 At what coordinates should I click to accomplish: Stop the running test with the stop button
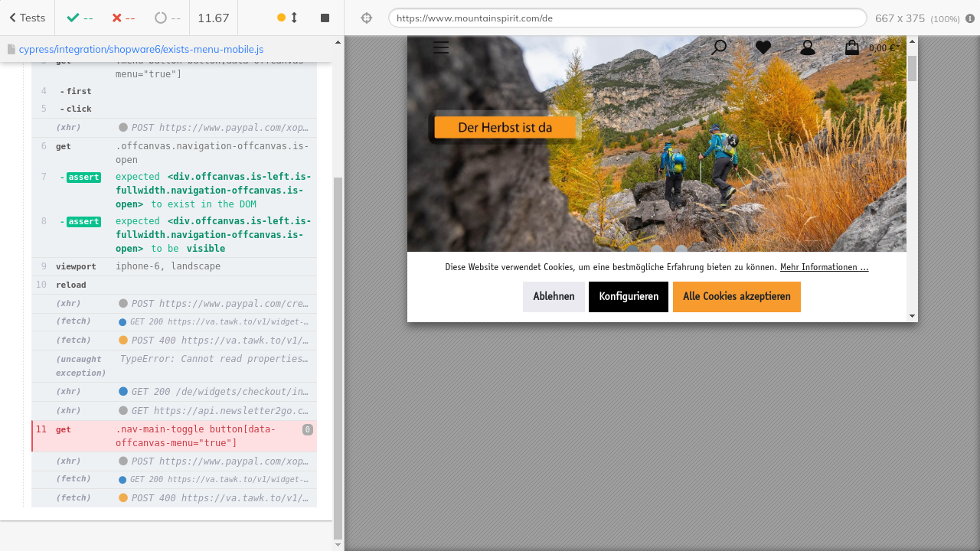click(x=325, y=18)
